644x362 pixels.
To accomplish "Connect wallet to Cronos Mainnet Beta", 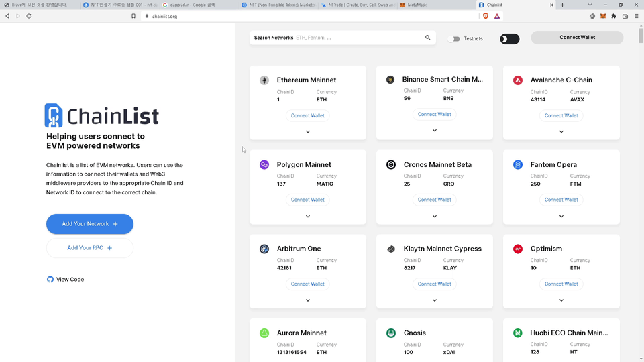I will point(435,200).
